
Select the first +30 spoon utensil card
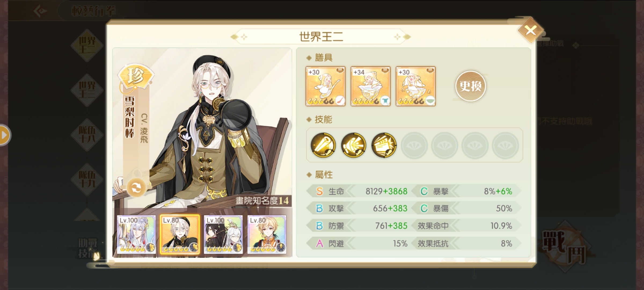point(325,86)
